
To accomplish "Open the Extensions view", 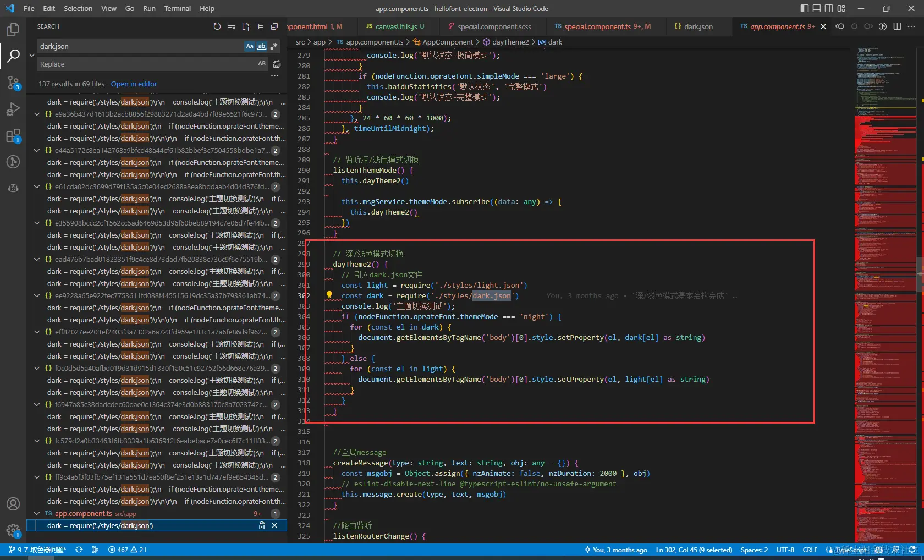I will 13,136.
